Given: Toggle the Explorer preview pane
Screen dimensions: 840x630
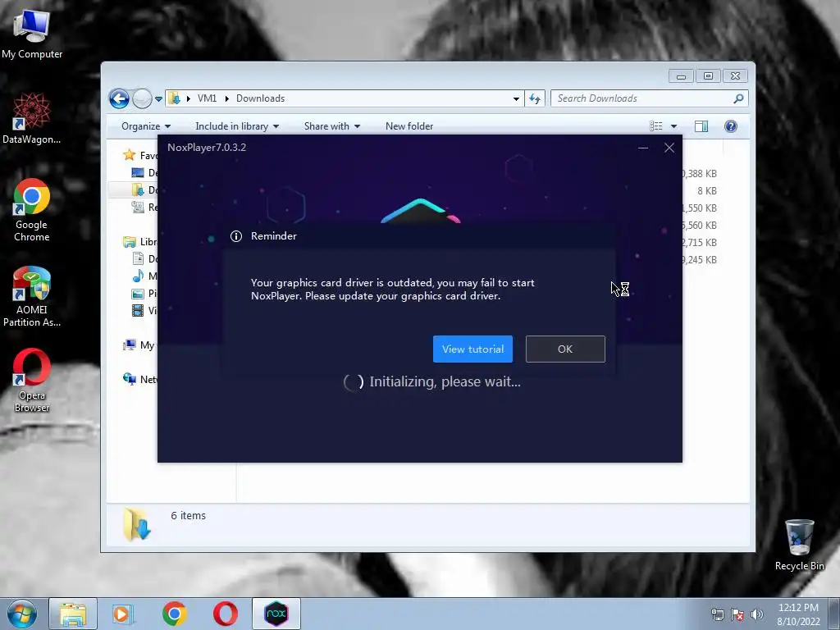Looking at the screenshot, I should click(x=701, y=126).
